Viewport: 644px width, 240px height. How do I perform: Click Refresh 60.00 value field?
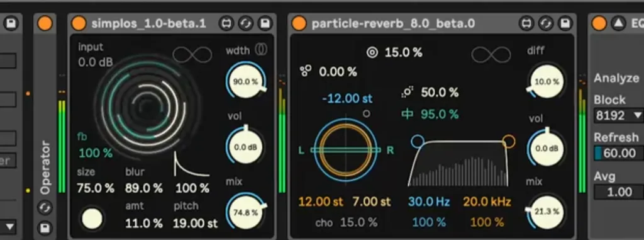click(619, 153)
